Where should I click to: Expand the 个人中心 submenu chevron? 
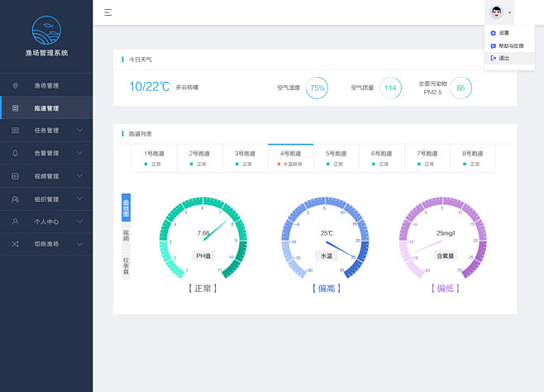pyautogui.click(x=80, y=222)
